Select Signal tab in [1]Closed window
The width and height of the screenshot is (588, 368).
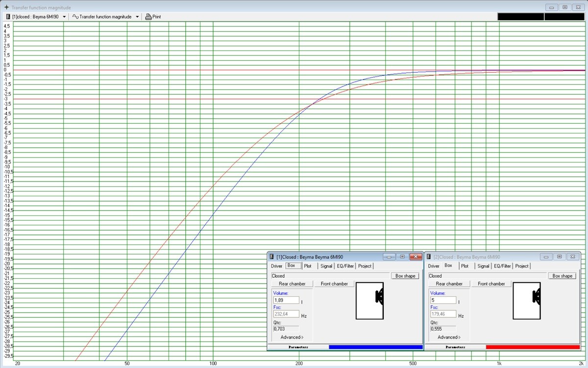326,266
